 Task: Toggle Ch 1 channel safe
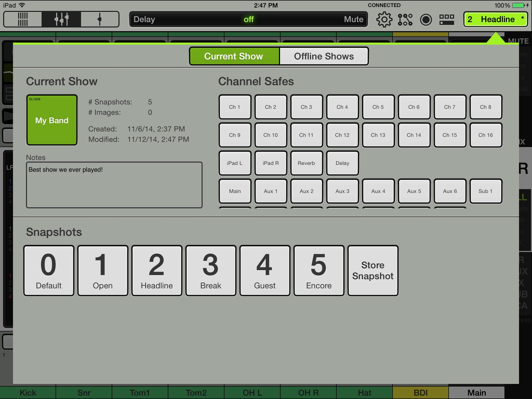pos(235,107)
